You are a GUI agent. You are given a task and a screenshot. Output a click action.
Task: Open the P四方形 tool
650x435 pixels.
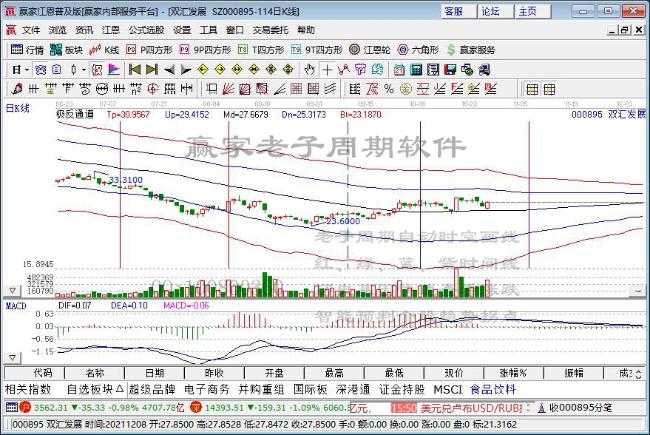149,50
